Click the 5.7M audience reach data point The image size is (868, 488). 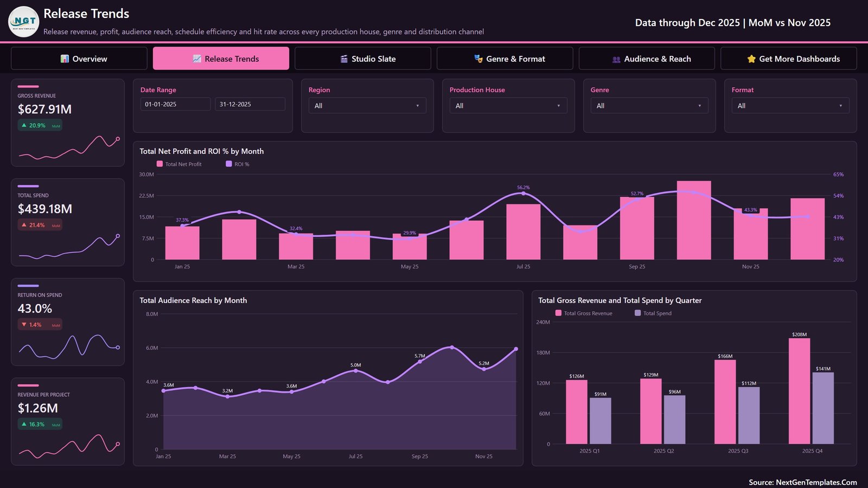pyautogui.click(x=420, y=361)
